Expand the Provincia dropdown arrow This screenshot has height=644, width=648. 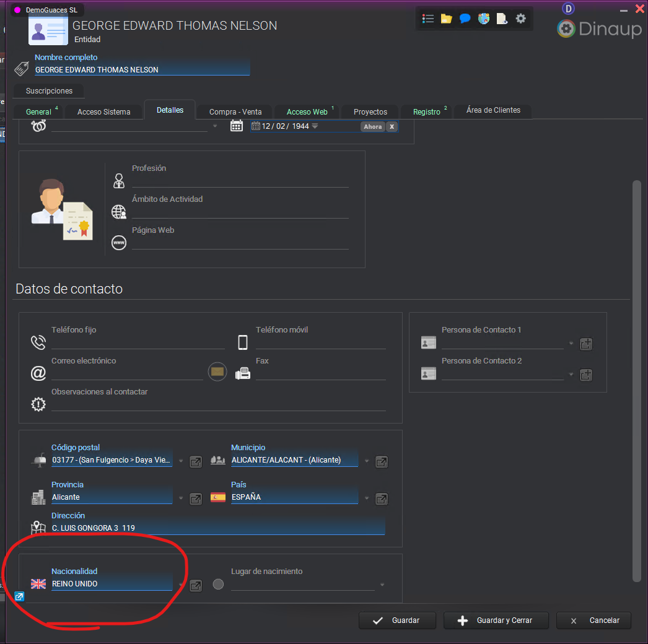181,498
